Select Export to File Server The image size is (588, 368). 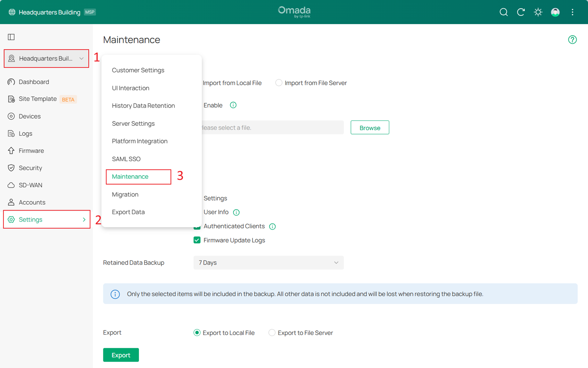click(272, 333)
